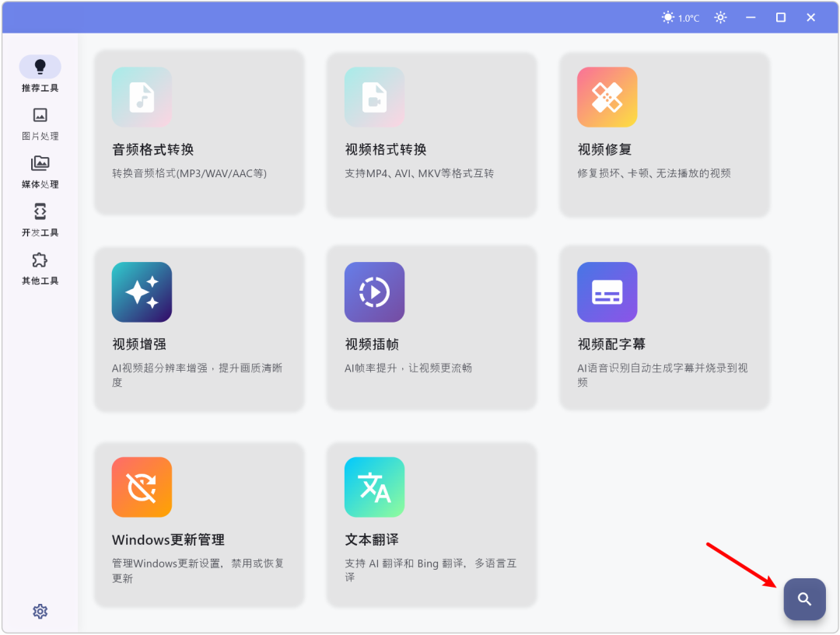Click the weather 1.0°C indicator
The height and width of the screenshot is (635, 840).
click(x=681, y=18)
